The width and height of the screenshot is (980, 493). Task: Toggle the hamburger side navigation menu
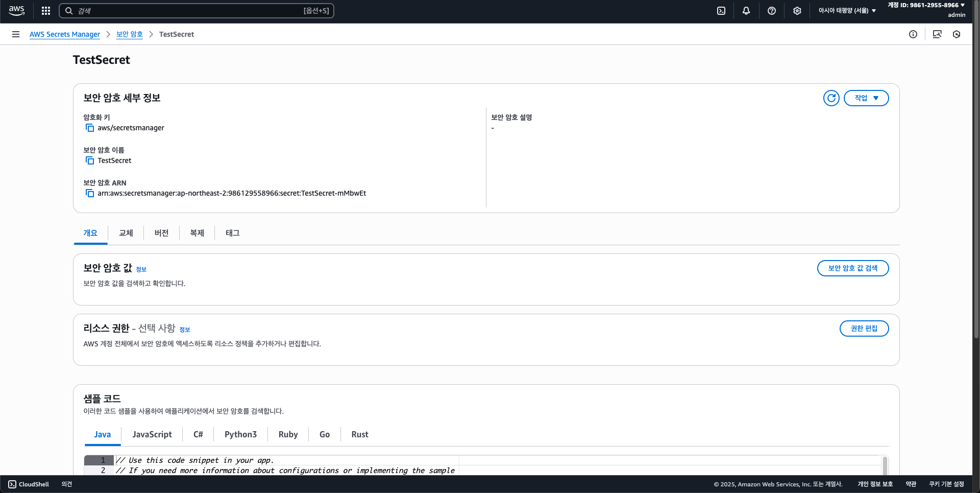click(16, 34)
